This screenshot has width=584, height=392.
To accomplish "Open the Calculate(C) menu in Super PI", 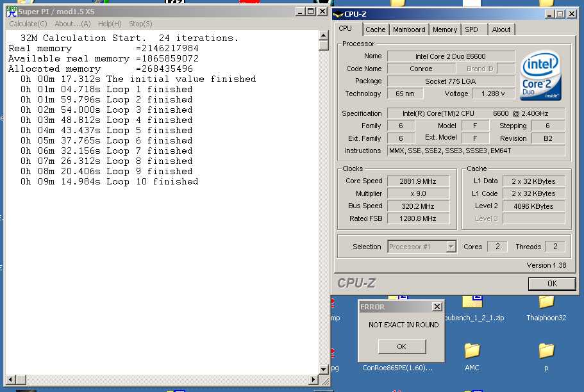I will click(28, 24).
